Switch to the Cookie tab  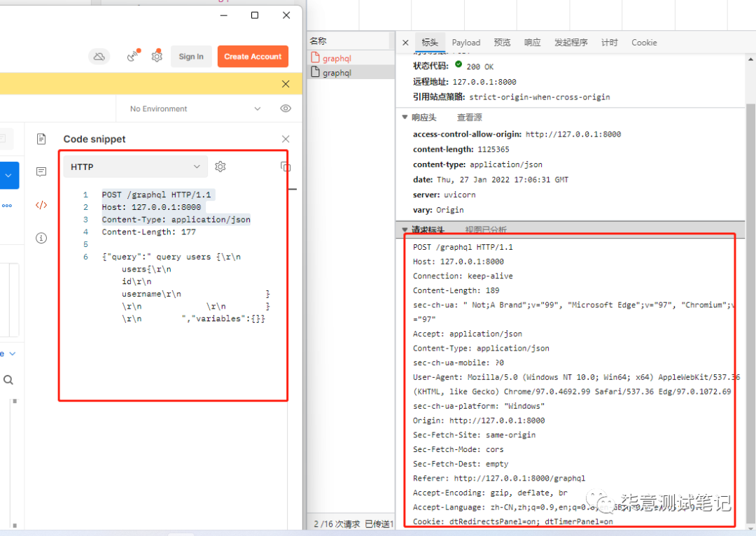644,43
